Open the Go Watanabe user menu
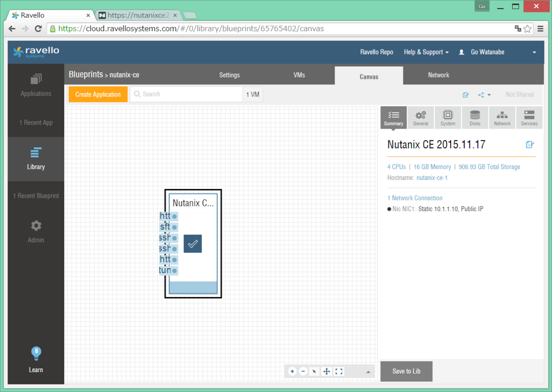 pyautogui.click(x=497, y=52)
